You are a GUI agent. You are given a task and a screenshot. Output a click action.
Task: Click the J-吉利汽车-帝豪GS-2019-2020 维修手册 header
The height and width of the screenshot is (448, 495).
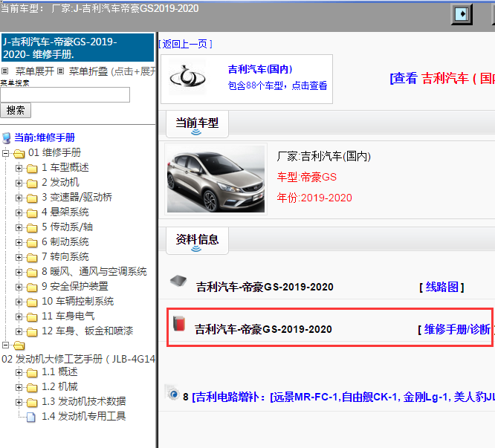point(77,48)
